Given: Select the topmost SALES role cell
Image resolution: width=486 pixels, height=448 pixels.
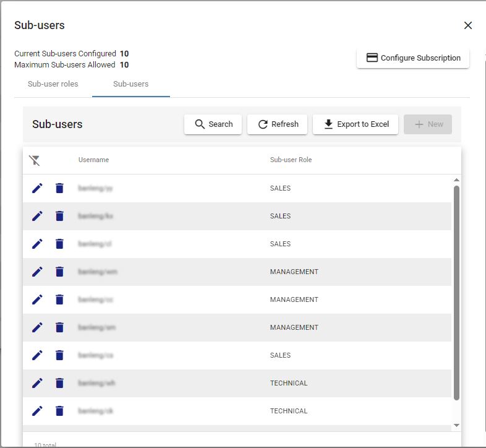Looking at the screenshot, I should [x=280, y=188].
